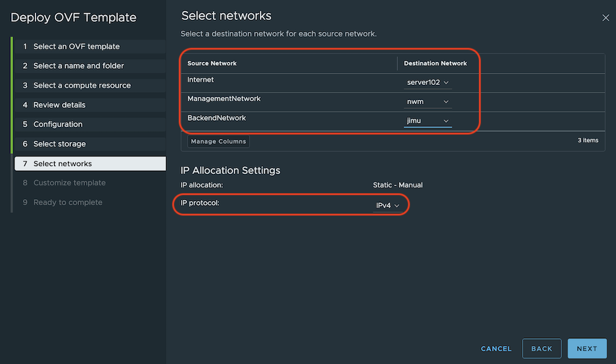Click the Source Network column header
This screenshot has height=364, width=616.
tap(212, 63)
